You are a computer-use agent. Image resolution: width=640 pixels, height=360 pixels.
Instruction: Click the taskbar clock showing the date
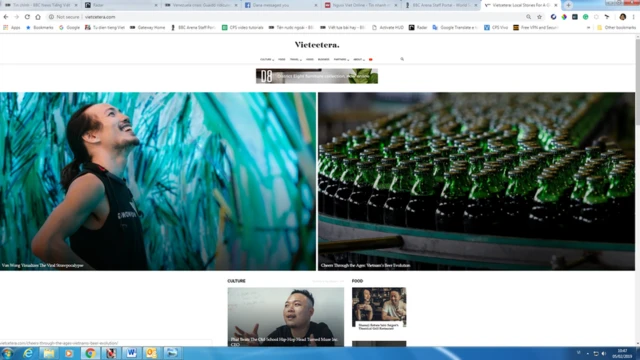point(622,353)
